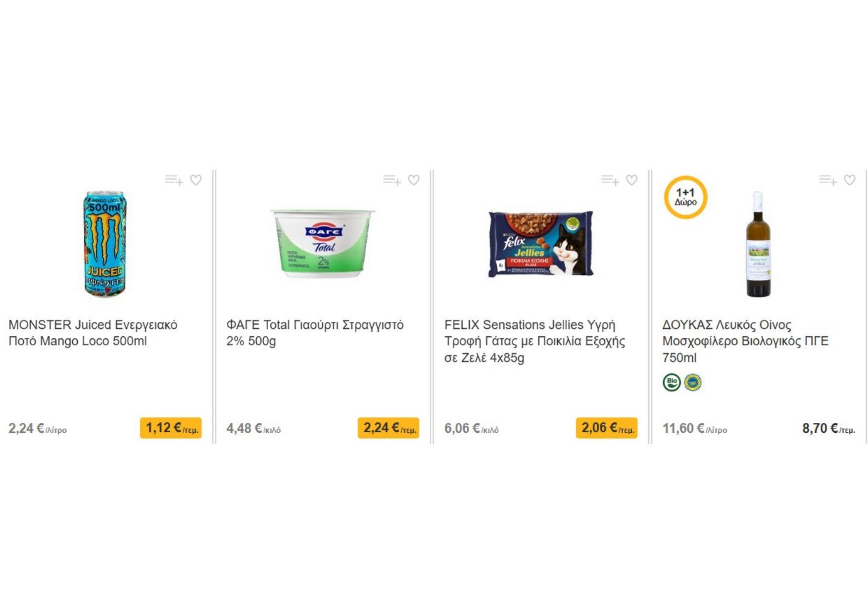Heart the ΦΑΓΕ Total 2% yogurt

coord(414,180)
